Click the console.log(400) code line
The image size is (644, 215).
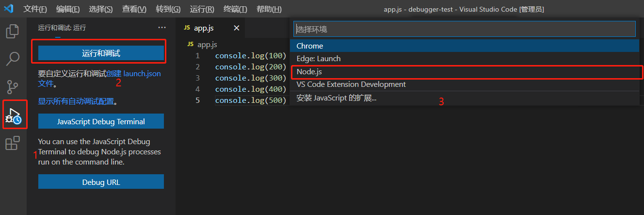click(x=251, y=89)
